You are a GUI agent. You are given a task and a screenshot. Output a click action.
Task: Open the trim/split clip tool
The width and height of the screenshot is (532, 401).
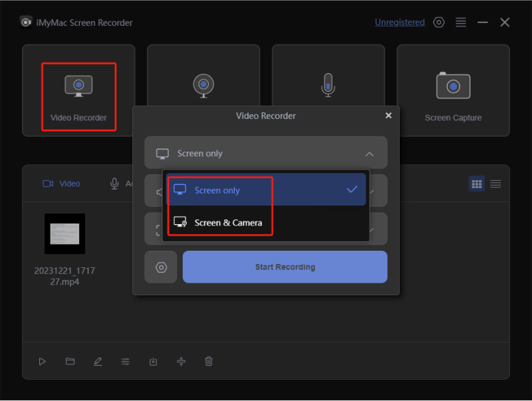pos(181,361)
